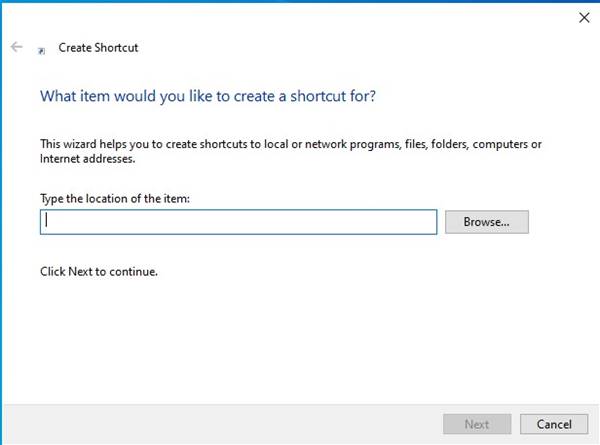The width and height of the screenshot is (600, 445).
Task: Click the 'Type the location of the item:' label
Action: (115, 199)
